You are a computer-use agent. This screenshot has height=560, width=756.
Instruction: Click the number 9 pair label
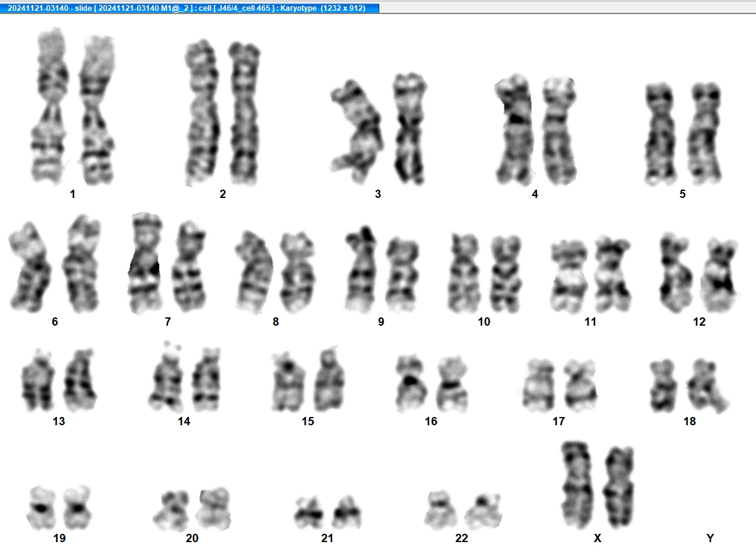tap(381, 322)
